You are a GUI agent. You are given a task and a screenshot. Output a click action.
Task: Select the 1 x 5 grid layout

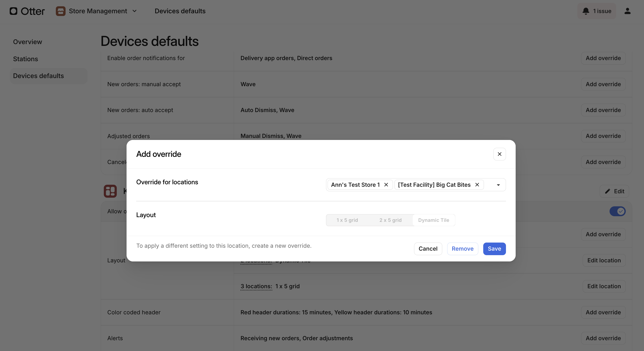click(347, 220)
